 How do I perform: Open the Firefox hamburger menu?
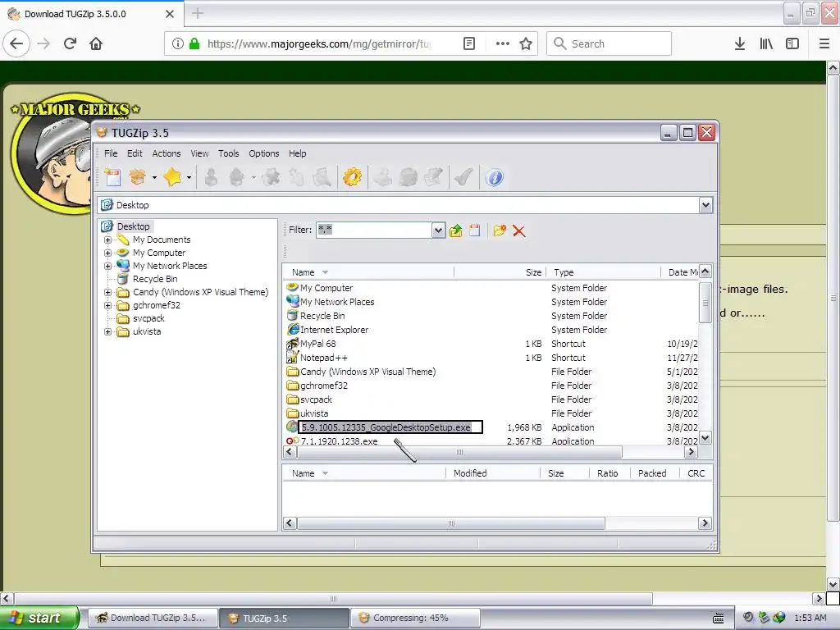[824, 43]
